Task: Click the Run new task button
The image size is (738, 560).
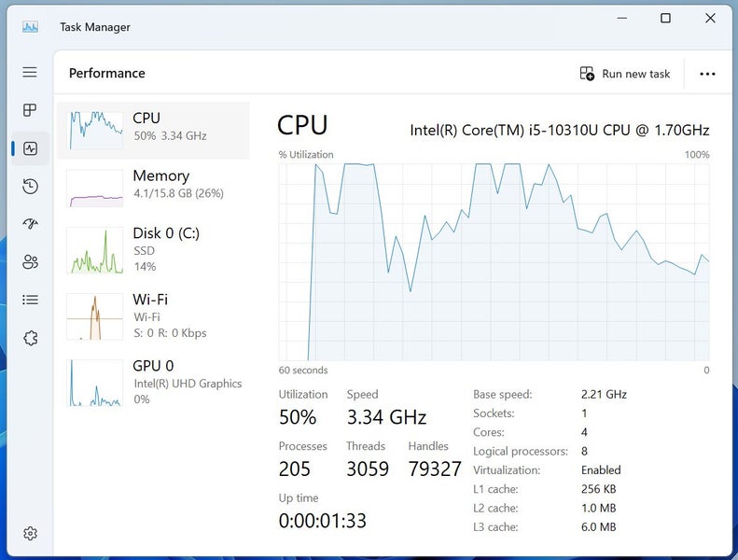Action: pos(625,74)
